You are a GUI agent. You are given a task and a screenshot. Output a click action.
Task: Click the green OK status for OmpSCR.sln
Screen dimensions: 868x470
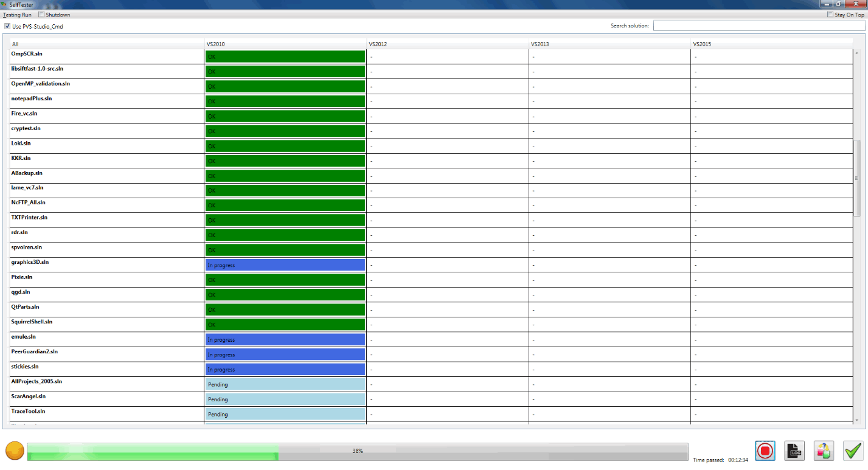pos(285,57)
